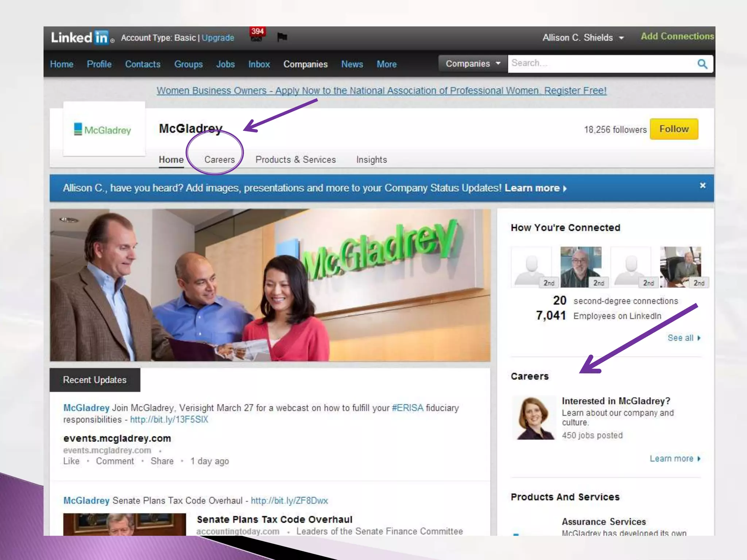Click the notifications flag icon
Screen dimensions: 747x560
282,37
